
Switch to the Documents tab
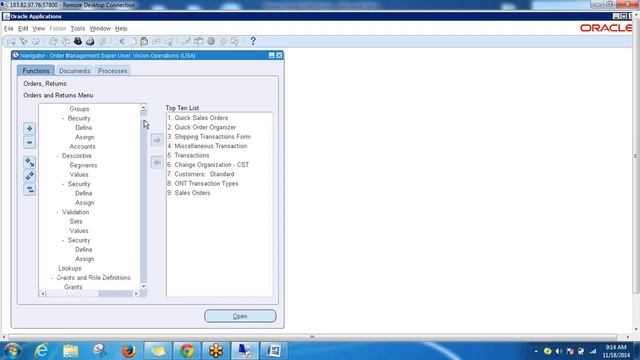(x=74, y=71)
